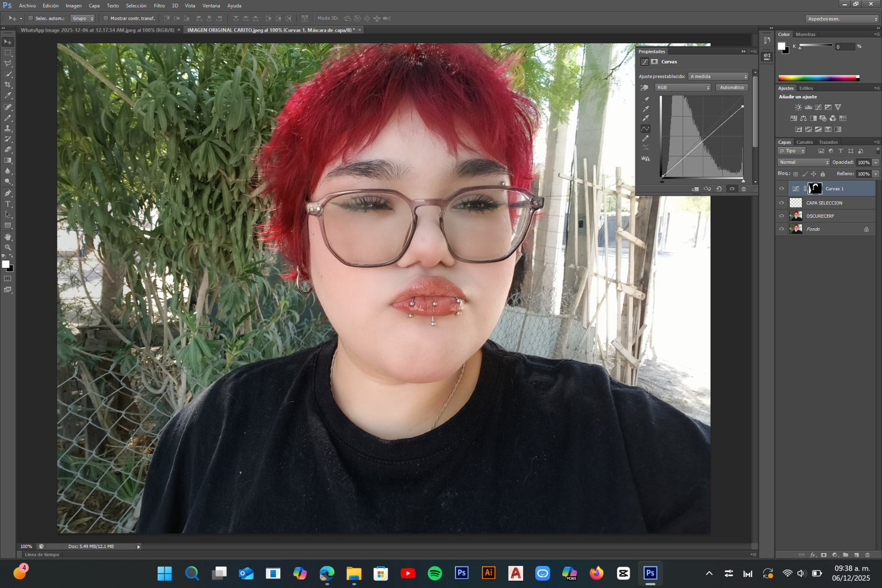Screen dimensions: 882x588
Task: Open Spotify from the taskbar
Action: [x=435, y=573]
